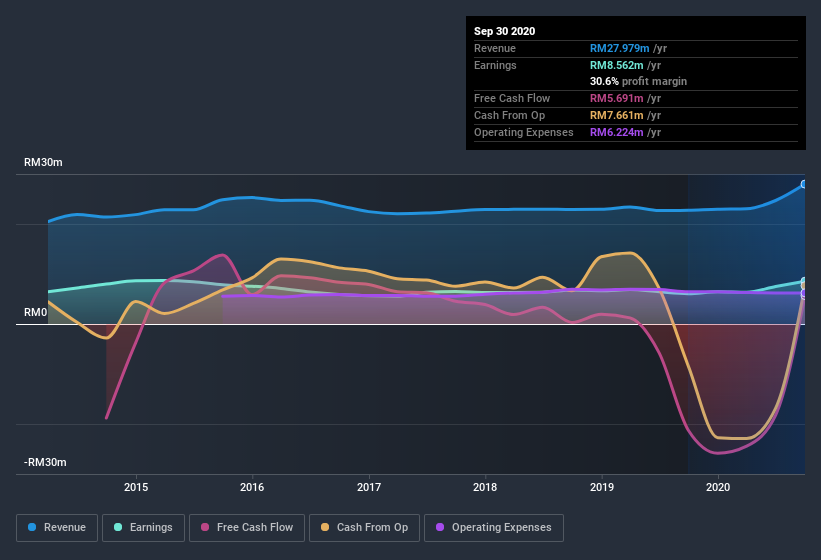Click the Sep 30 2020 tooltip date

click(x=504, y=31)
